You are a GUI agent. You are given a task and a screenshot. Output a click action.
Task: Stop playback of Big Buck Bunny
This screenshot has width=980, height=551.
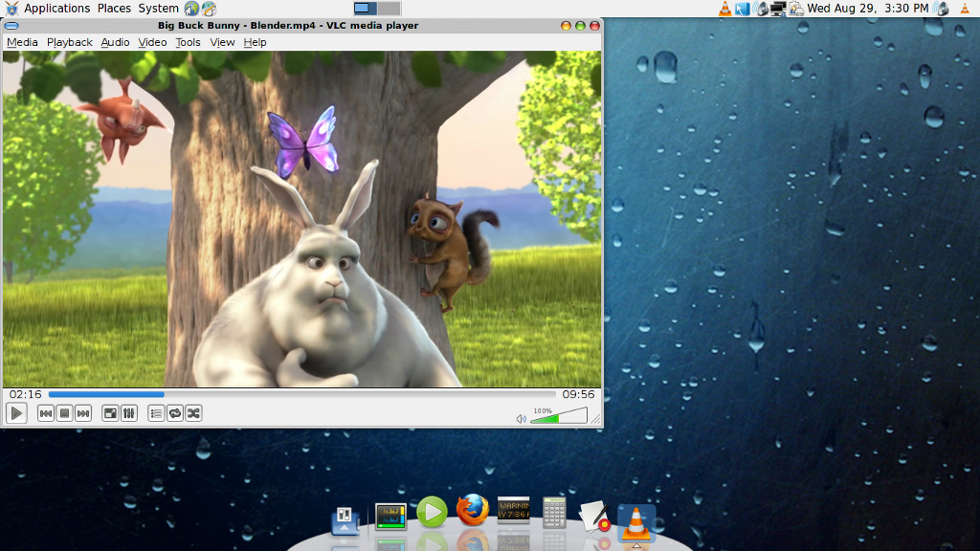64,412
